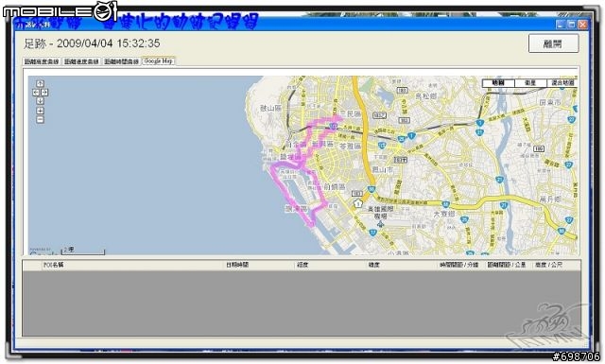Pan the map right with the arrow control
605x364 pixels.
[44, 93]
